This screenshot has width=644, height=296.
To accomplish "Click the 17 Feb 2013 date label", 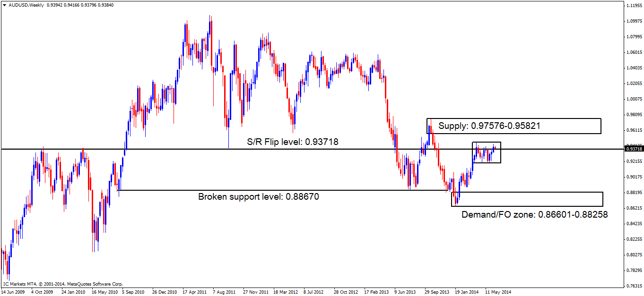I will 376,292.
